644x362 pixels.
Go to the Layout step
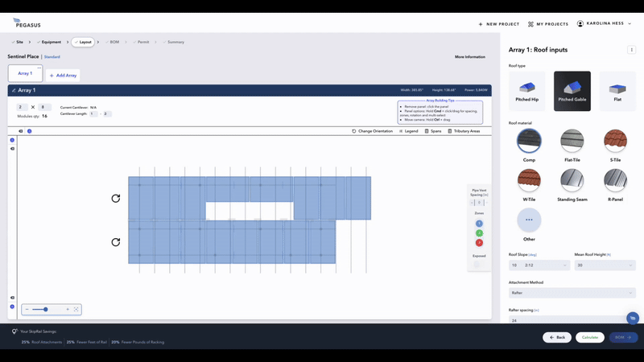click(x=83, y=42)
